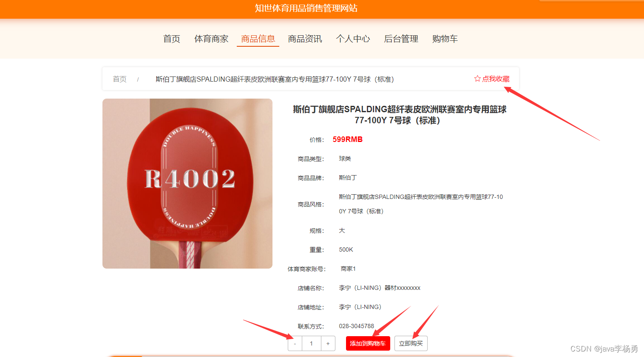644x357 pixels.
Task: Click the 斯伯丁 brand value
Action: tap(348, 178)
